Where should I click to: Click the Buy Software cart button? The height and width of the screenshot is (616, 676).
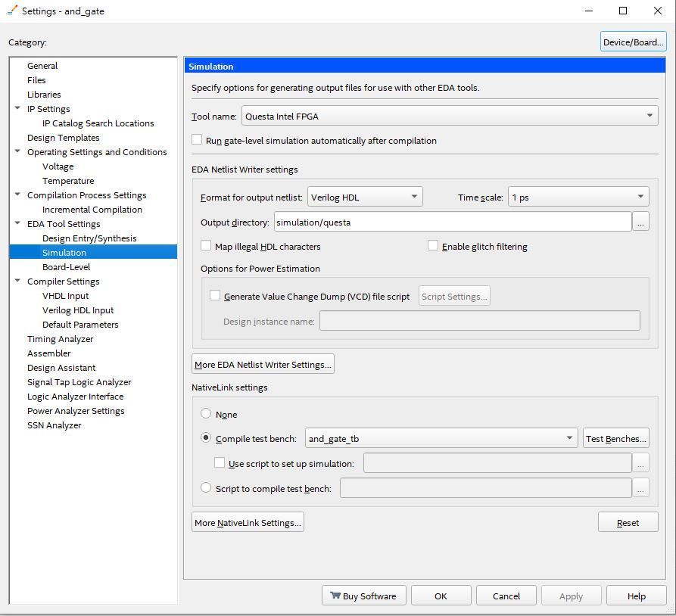click(x=363, y=596)
